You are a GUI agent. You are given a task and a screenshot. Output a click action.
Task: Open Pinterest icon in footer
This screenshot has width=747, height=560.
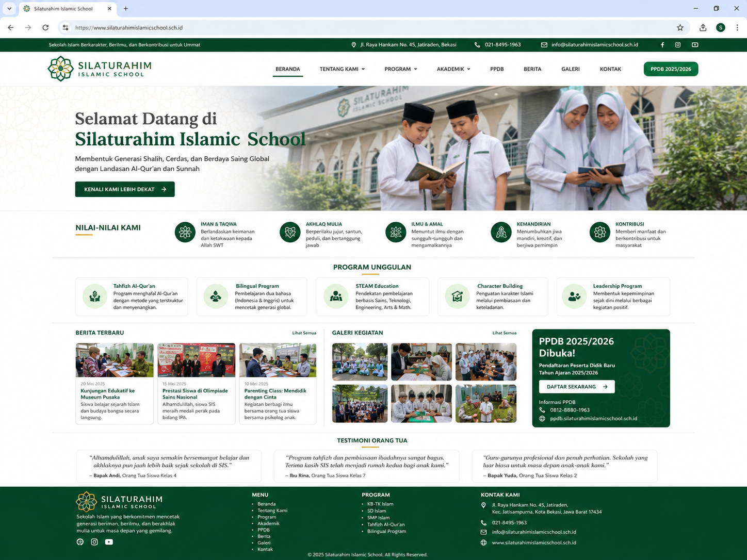tap(80, 542)
